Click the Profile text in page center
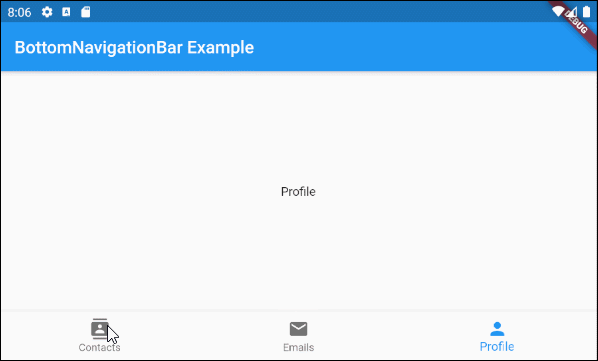 [298, 191]
